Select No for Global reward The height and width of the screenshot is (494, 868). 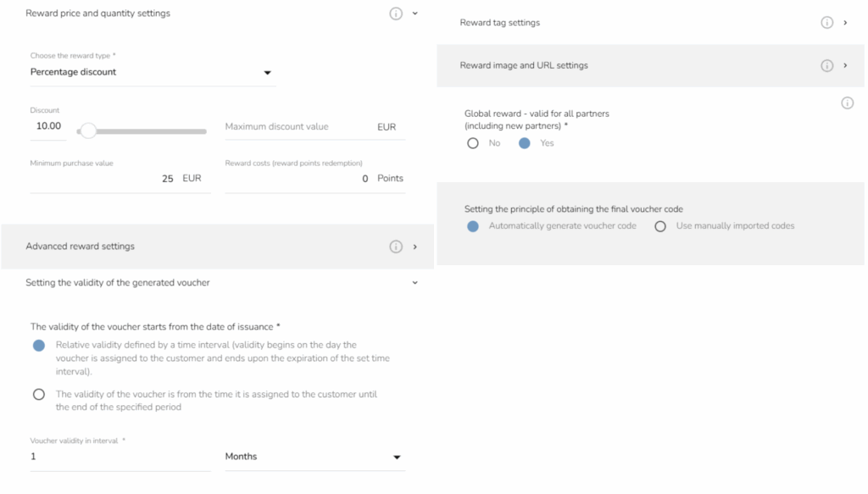473,143
